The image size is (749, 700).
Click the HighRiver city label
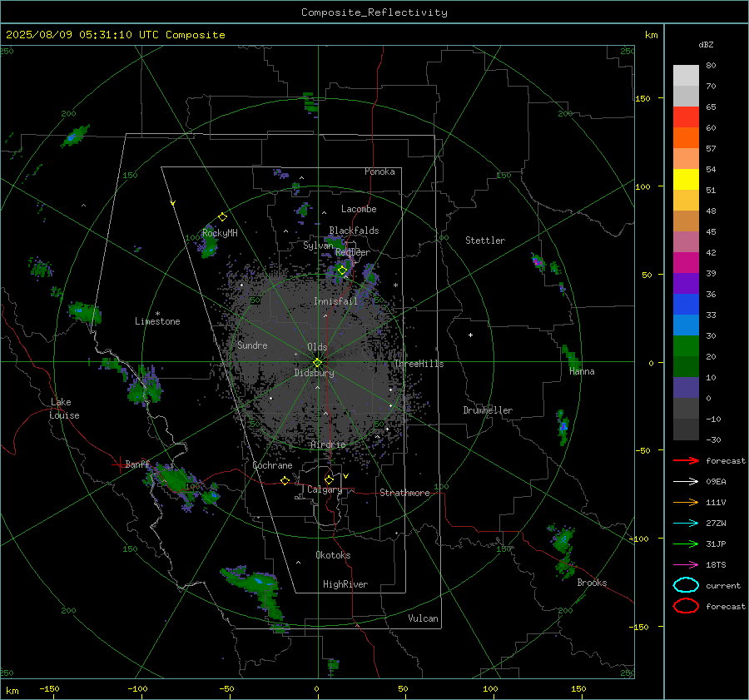(x=345, y=584)
